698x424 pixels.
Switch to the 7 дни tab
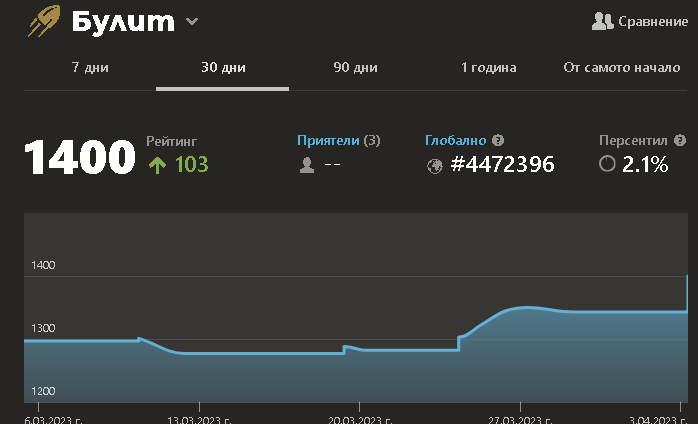pos(90,67)
